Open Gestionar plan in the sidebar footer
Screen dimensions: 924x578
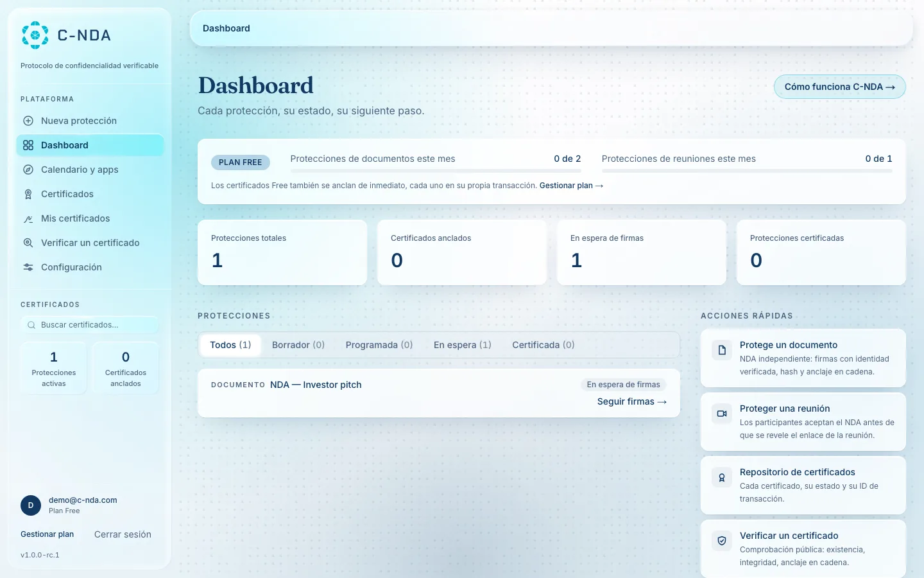(47, 534)
